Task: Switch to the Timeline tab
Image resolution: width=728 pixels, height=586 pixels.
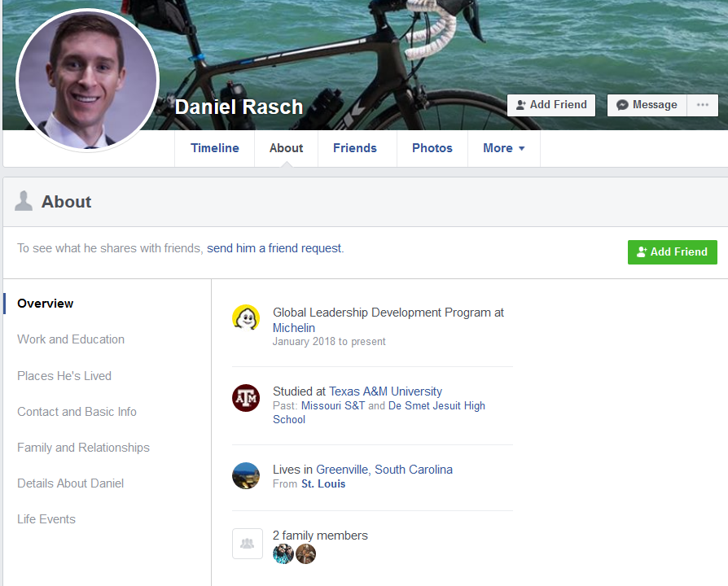Action: click(x=215, y=148)
